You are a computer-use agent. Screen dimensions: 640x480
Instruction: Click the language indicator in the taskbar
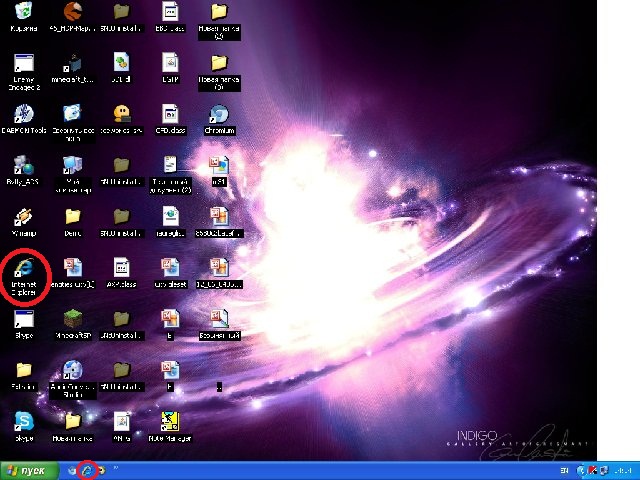[565, 470]
